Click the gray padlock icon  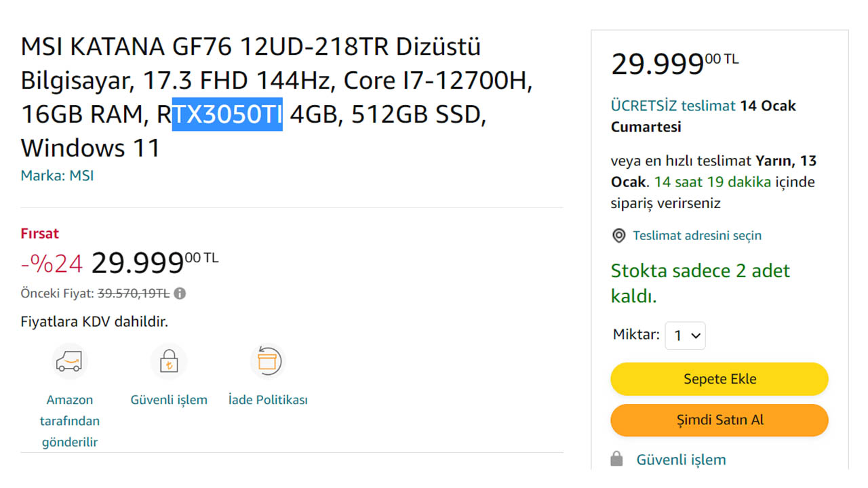(x=616, y=460)
